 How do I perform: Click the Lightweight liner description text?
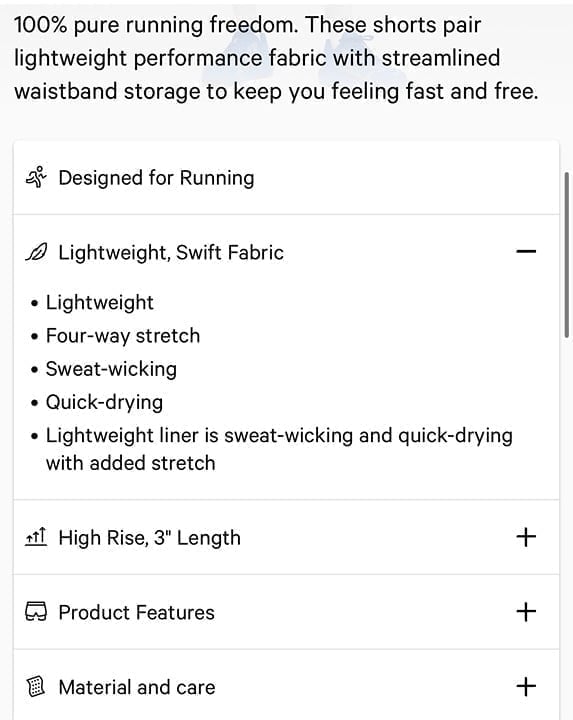point(279,449)
